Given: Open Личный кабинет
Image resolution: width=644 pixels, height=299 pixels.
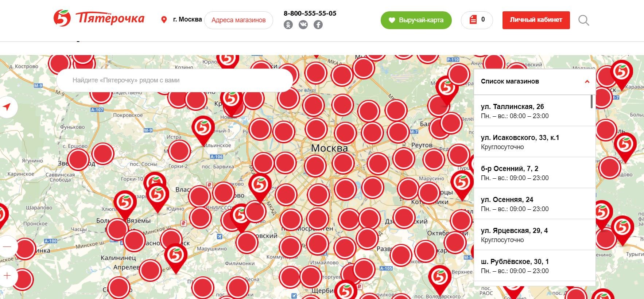Looking at the screenshot, I should (536, 20).
